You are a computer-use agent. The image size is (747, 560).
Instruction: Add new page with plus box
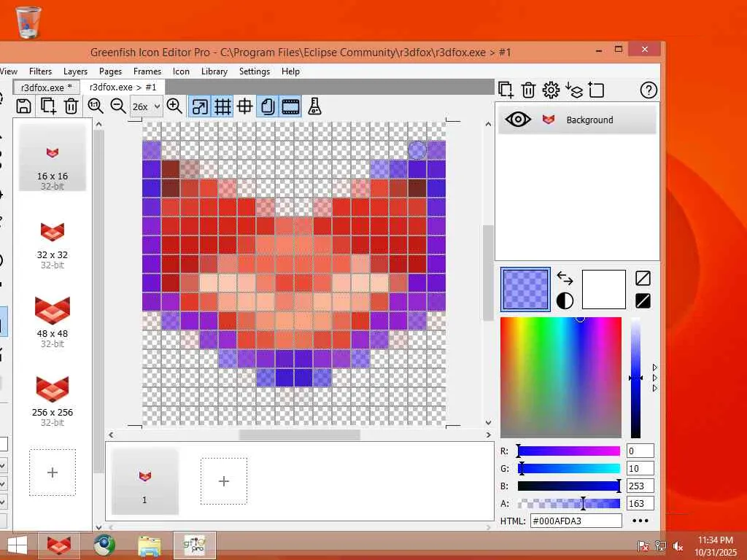[x=53, y=472]
